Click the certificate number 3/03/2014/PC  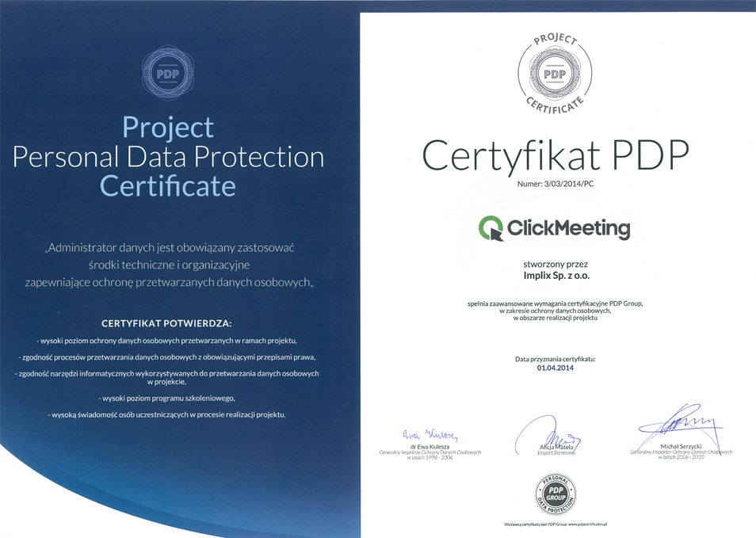569,184
